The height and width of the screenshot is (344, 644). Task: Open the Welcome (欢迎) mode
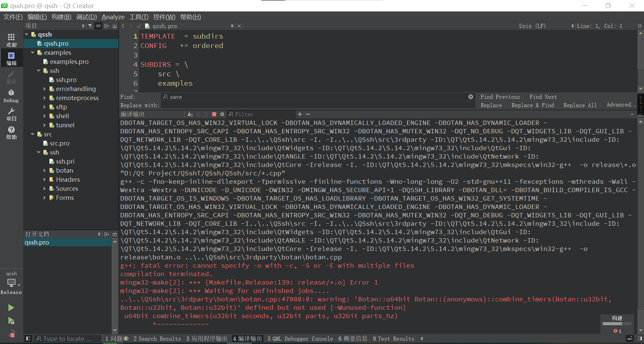pyautogui.click(x=11, y=40)
